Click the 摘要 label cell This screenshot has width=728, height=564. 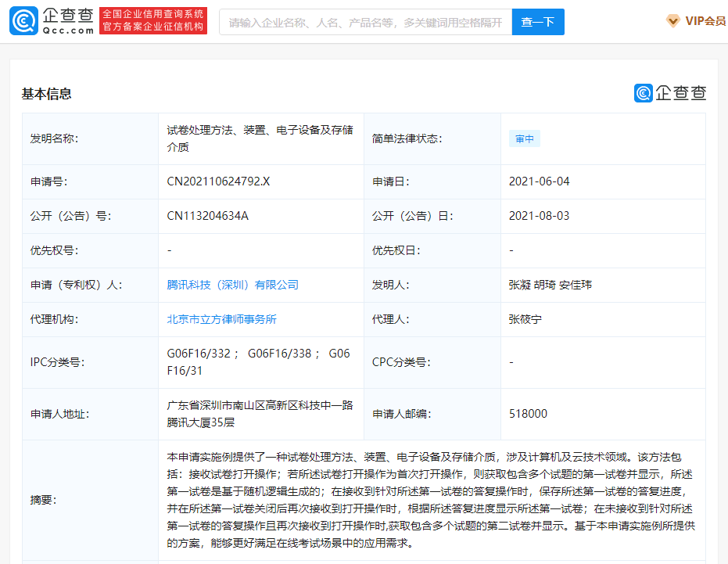[90, 500]
